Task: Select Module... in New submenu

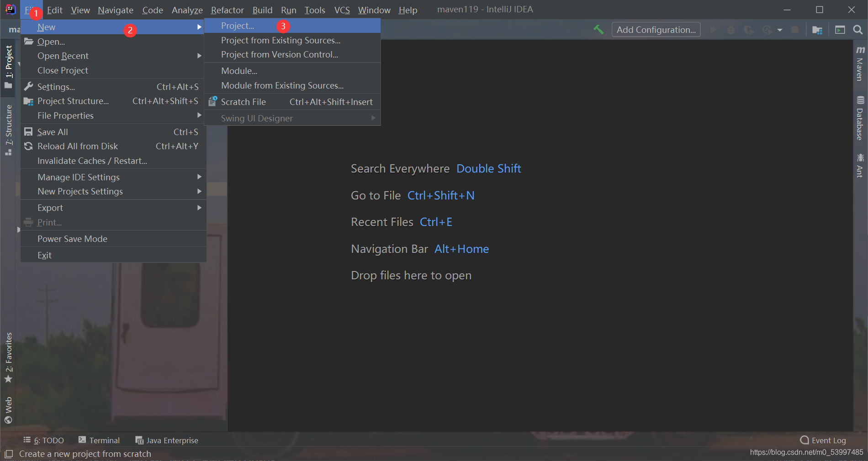Action: 292,71
